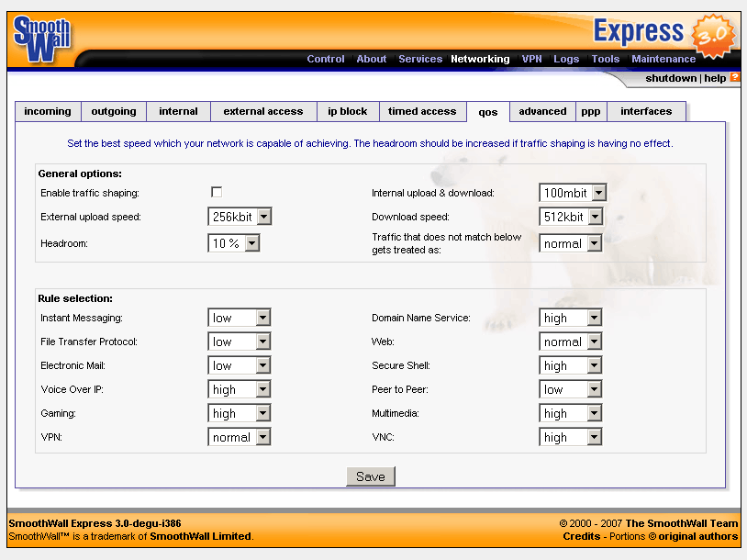Switch to the interfaces tab
The image size is (747, 560).
pos(646,111)
